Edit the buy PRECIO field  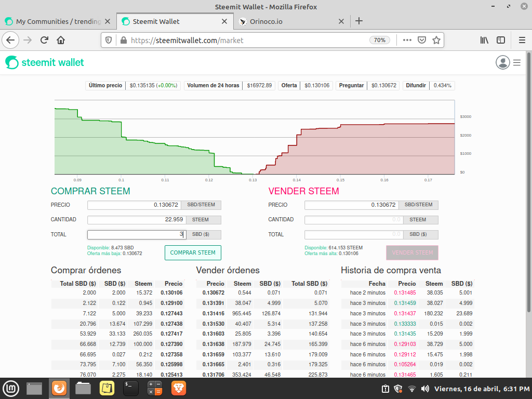tap(134, 205)
